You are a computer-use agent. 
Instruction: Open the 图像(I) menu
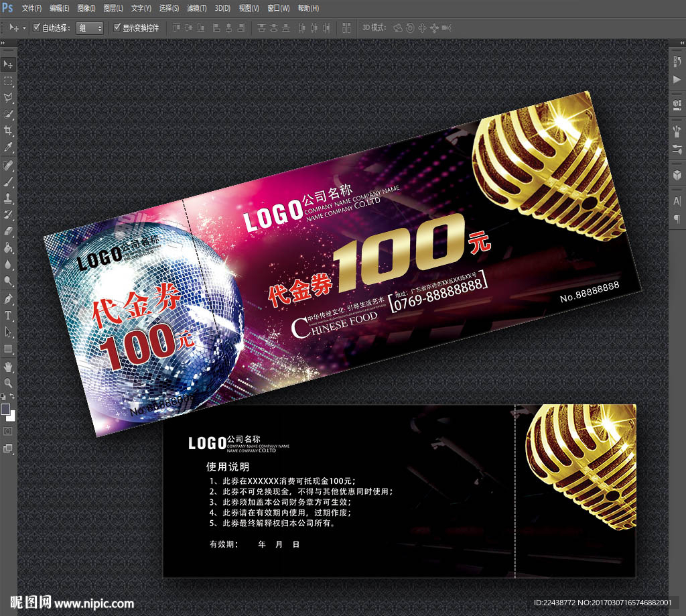(86, 8)
